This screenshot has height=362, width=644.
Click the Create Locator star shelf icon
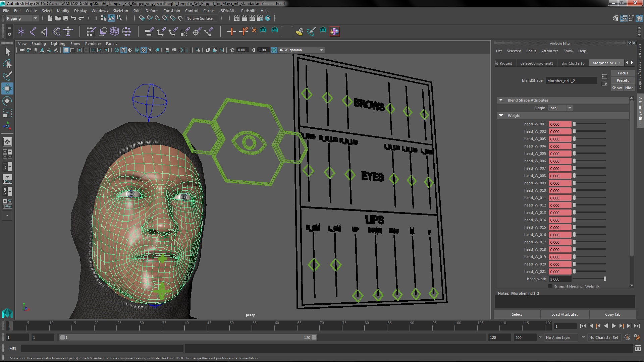pyautogui.click(x=21, y=32)
